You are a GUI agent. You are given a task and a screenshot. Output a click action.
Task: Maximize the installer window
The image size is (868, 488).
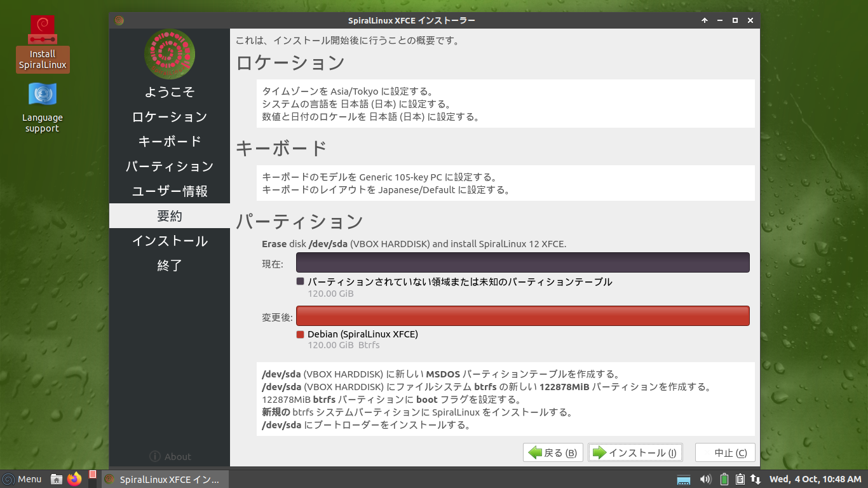click(x=735, y=20)
